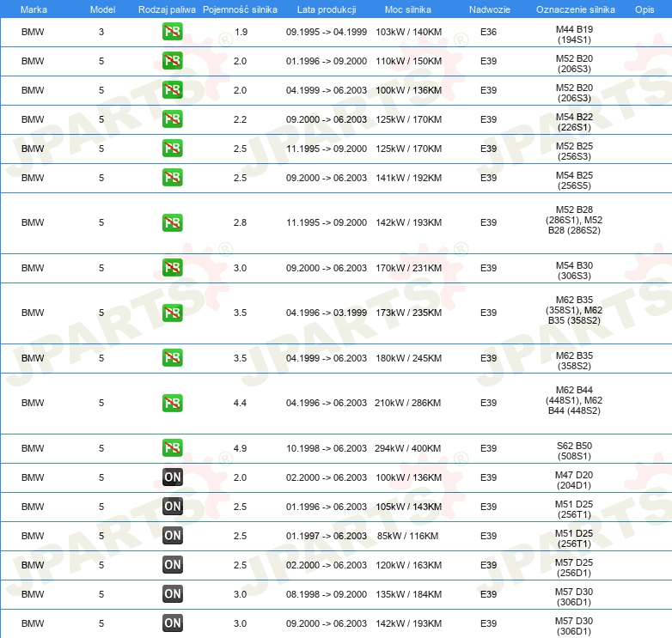Click petrol icon in the 4.4 M62 B44 row
Screen dimensions: 672x638
pos(172,403)
